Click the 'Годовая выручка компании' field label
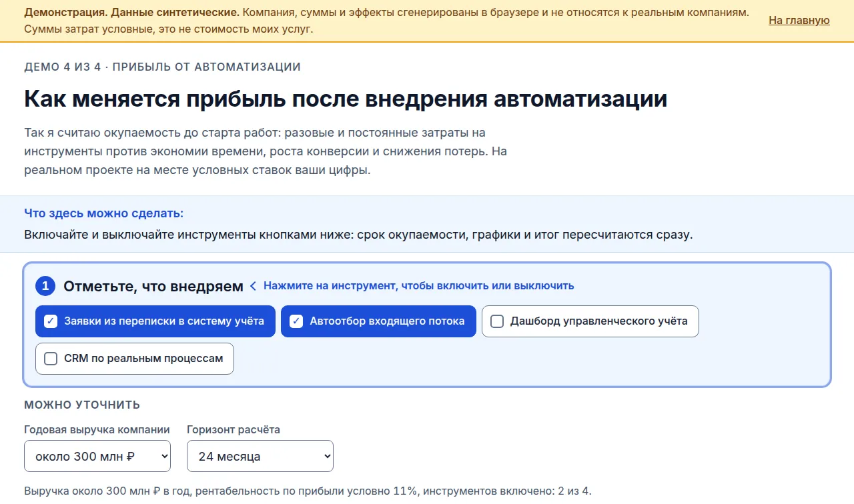 [97, 429]
